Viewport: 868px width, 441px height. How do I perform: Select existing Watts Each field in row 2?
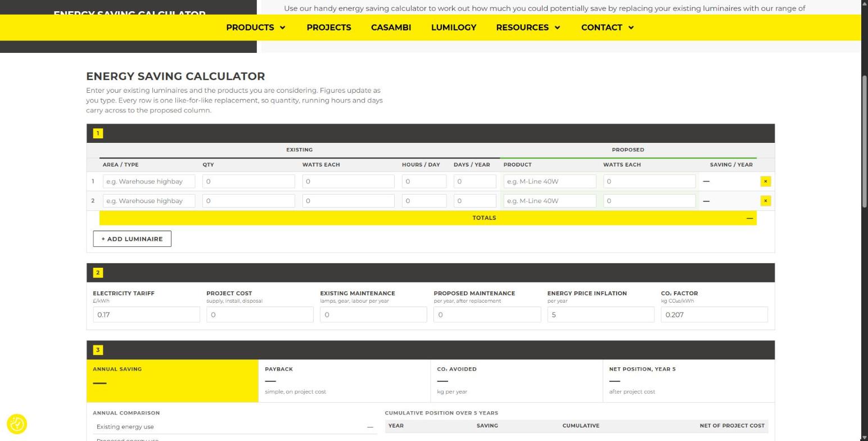[x=349, y=201]
